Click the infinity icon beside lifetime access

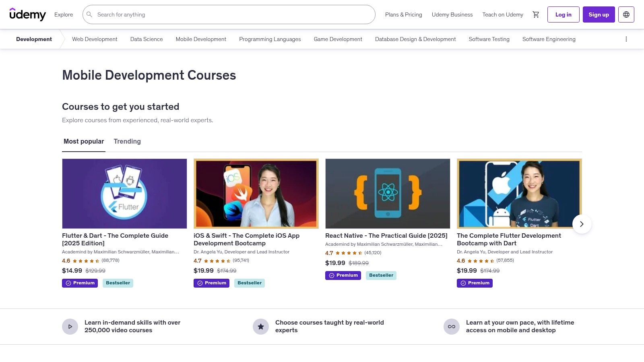pyautogui.click(x=452, y=327)
